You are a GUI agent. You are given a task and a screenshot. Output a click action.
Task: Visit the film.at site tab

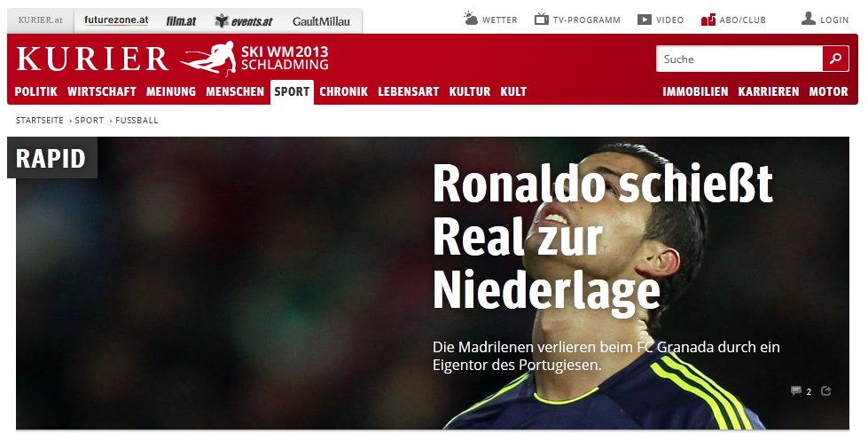pyautogui.click(x=181, y=21)
